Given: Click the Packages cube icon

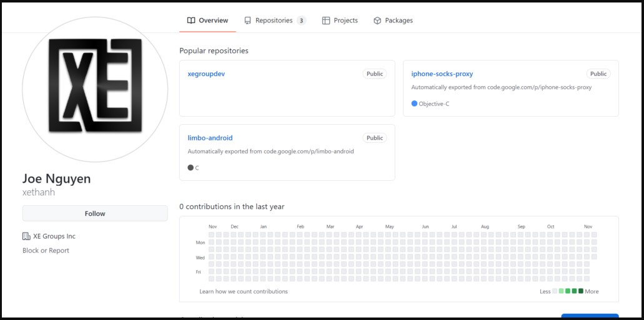Looking at the screenshot, I should pos(377,21).
